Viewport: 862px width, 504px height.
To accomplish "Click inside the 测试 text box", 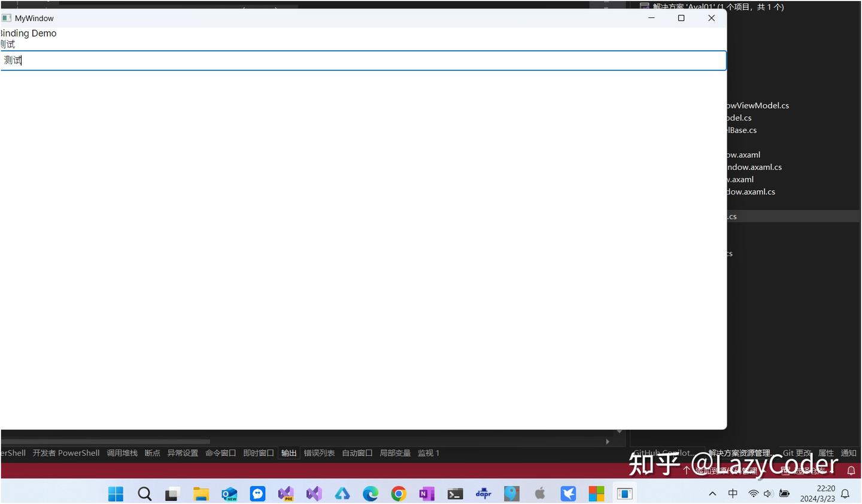I will [359, 60].
